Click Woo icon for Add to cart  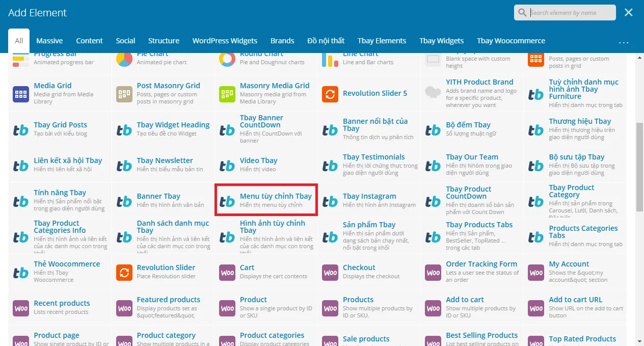pyautogui.click(x=433, y=308)
